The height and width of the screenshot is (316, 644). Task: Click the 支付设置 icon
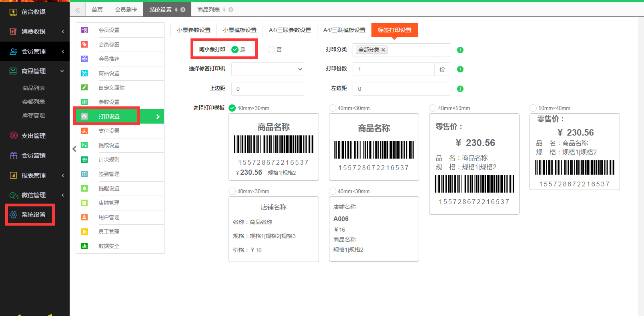(x=84, y=131)
